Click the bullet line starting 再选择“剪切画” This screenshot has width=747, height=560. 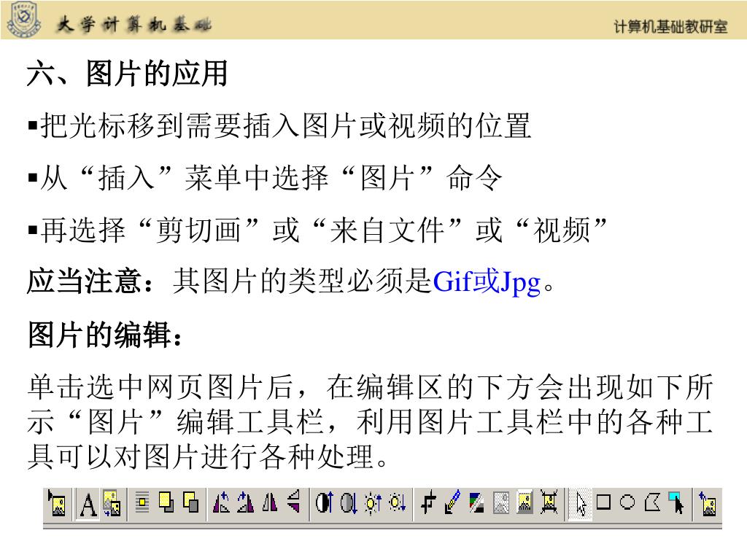[x=317, y=230]
